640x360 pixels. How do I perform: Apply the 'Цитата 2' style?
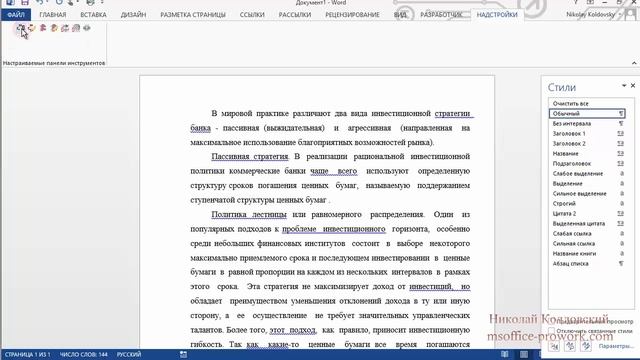(587, 213)
